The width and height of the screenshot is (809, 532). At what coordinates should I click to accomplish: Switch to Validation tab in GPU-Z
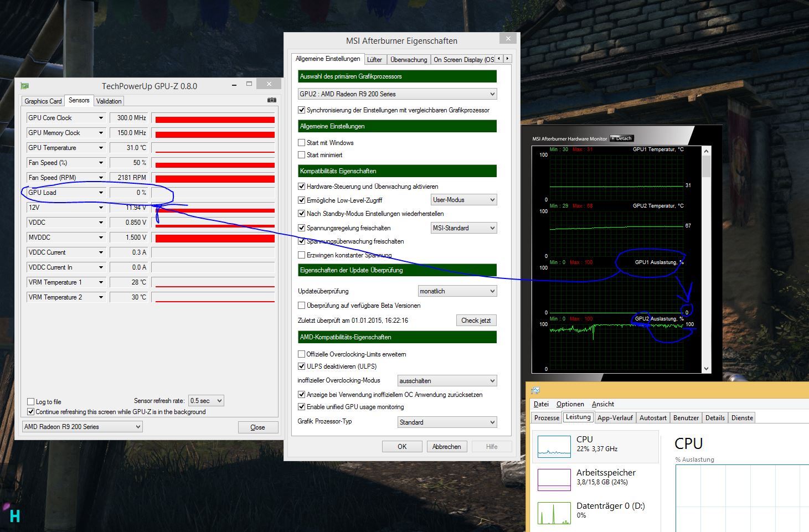pos(109,101)
